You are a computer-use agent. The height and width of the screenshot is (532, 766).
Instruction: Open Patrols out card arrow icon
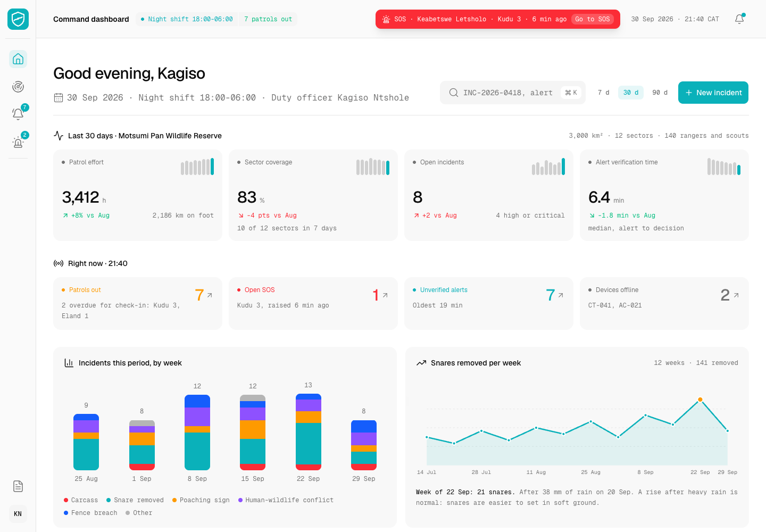coord(210,295)
